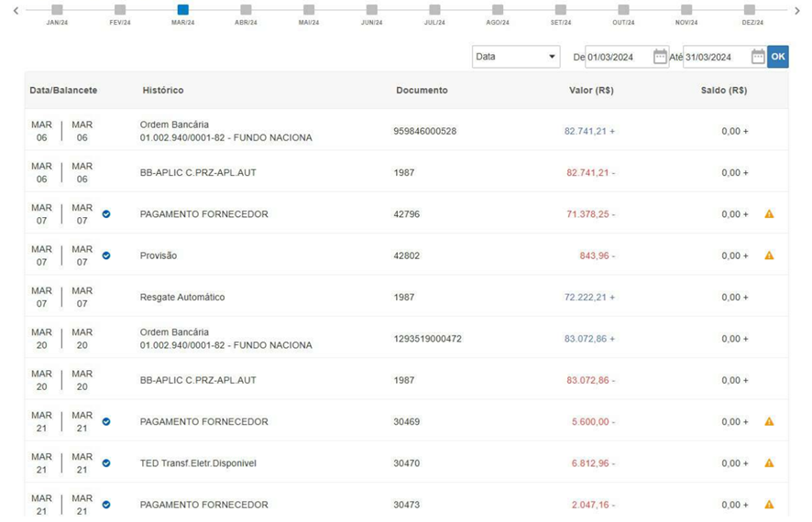Click the start date field 01/03/2024

pos(619,57)
